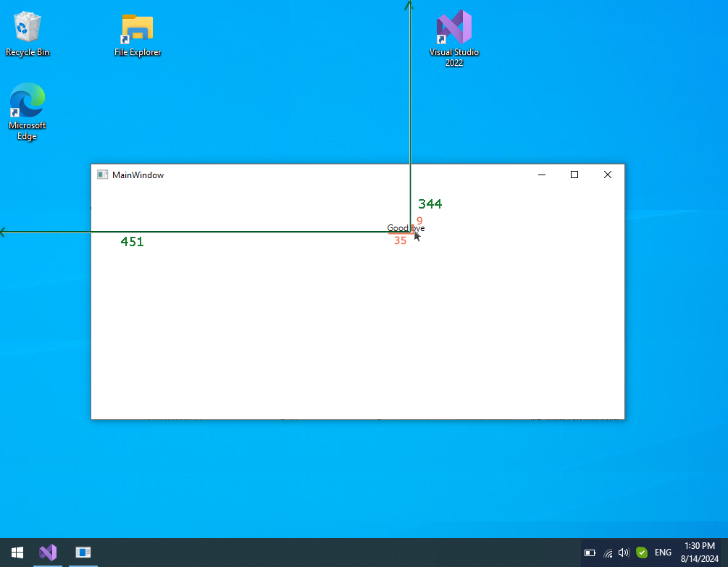
Task: Select the File Explorer desktop shortcut
Action: pyautogui.click(x=138, y=33)
